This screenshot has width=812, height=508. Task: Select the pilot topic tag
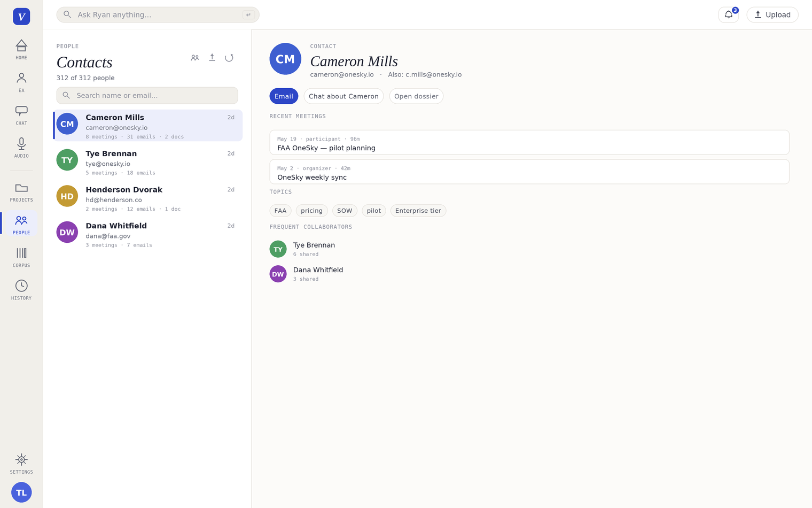coord(374,211)
